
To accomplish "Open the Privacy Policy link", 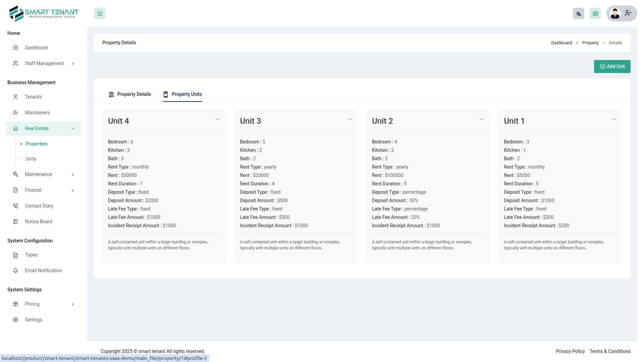I will click(570, 351).
